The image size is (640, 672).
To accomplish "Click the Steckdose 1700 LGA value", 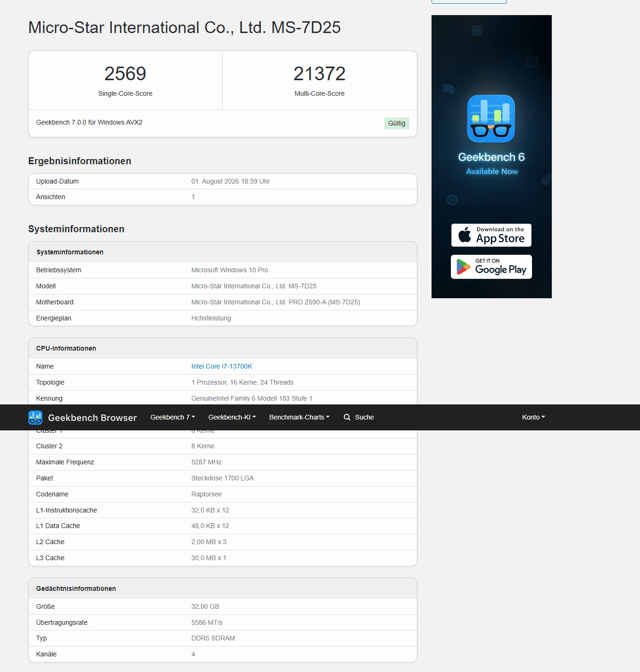I will click(x=223, y=478).
